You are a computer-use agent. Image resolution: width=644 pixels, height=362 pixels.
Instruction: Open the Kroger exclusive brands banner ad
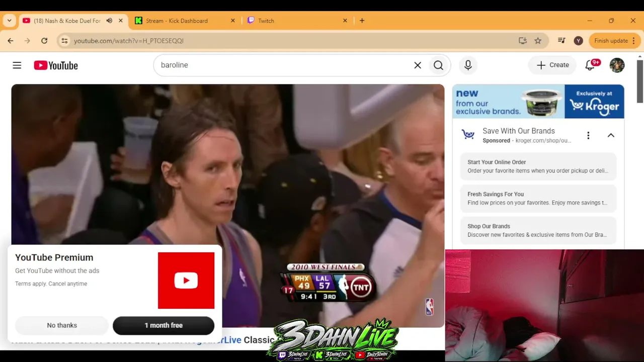pyautogui.click(x=538, y=102)
